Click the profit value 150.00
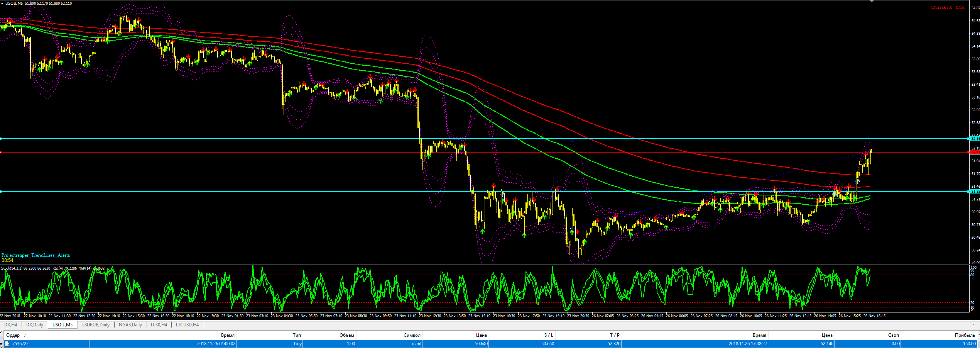The height and width of the screenshot is (348, 980). pyautogui.click(x=969, y=344)
